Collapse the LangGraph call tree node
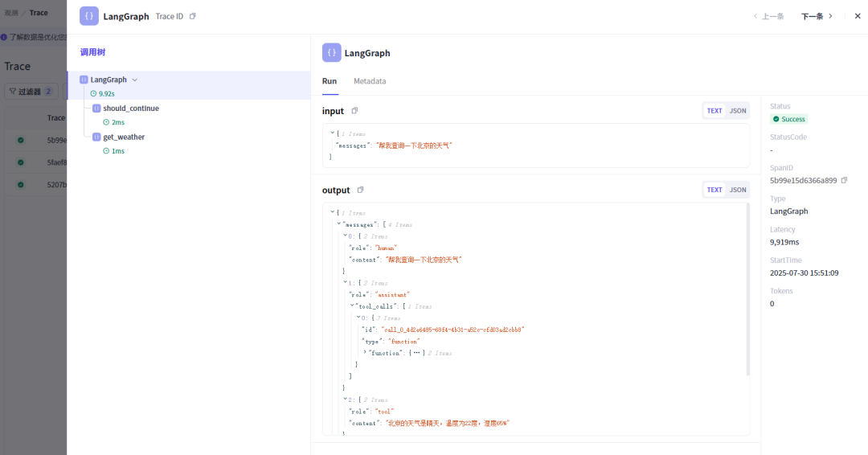The width and height of the screenshot is (868, 455). point(135,80)
